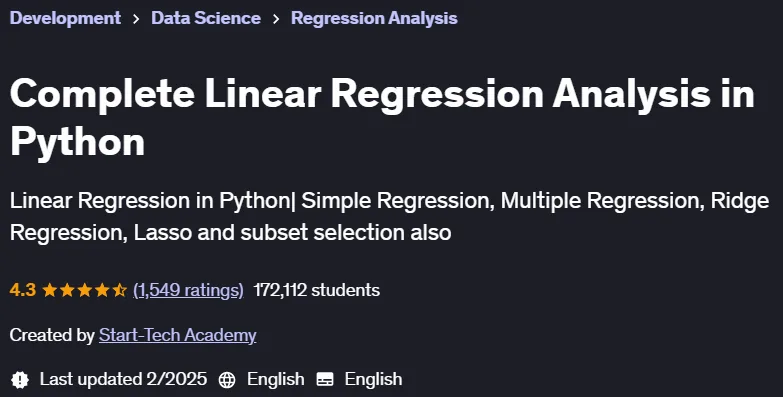Click chevron before Regression Analysis
The width and height of the screenshot is (783, 397).
(276, 19)
